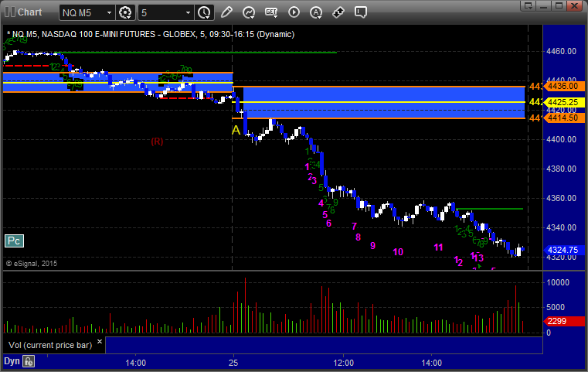Click the magenta count number 8
Screen dimensions: 588x372
(358, 237)
